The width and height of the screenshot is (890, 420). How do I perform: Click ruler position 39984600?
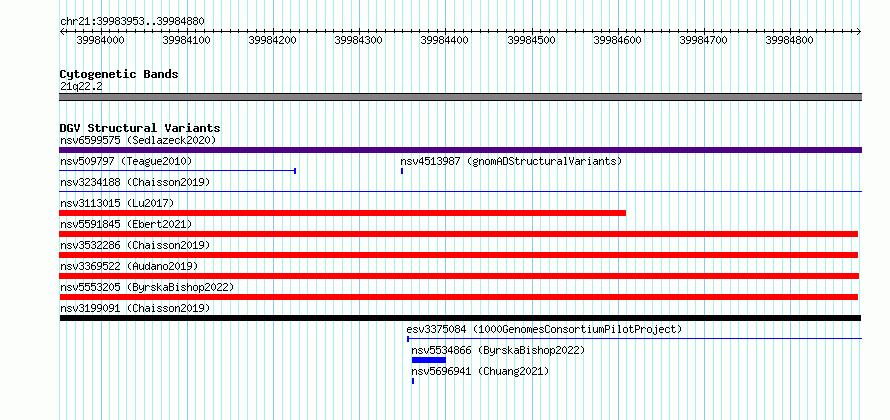coord(617,40)
